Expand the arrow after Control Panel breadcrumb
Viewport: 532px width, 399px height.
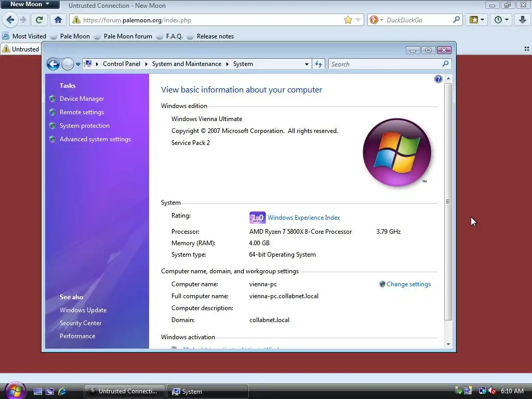pyautogui.click(x=146, y=64)
